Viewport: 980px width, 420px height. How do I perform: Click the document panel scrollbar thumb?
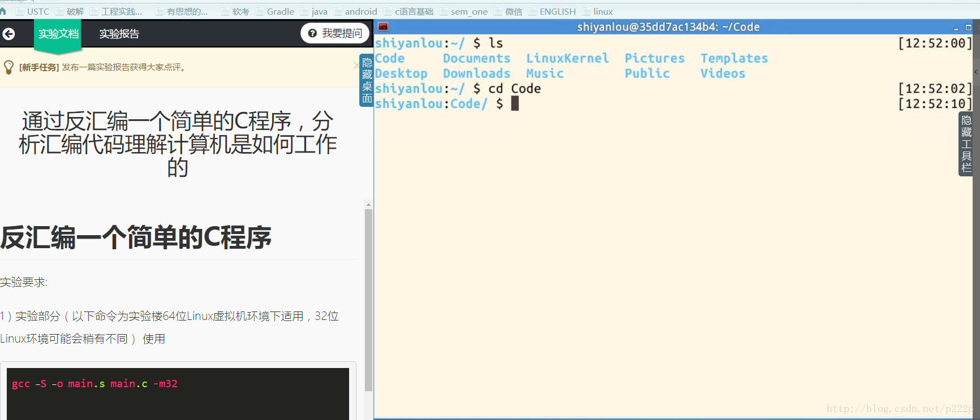368,300
